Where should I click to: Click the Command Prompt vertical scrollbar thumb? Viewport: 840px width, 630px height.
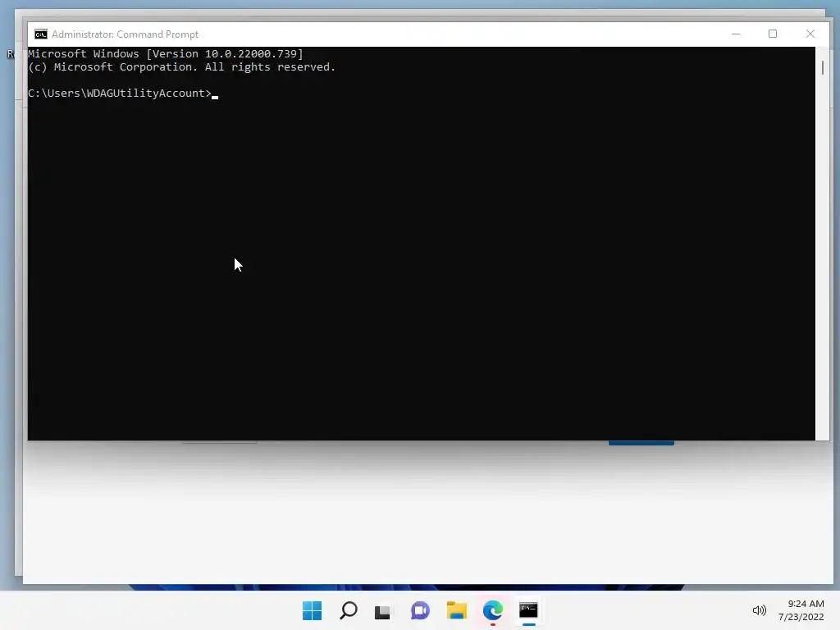click(822, 68)
